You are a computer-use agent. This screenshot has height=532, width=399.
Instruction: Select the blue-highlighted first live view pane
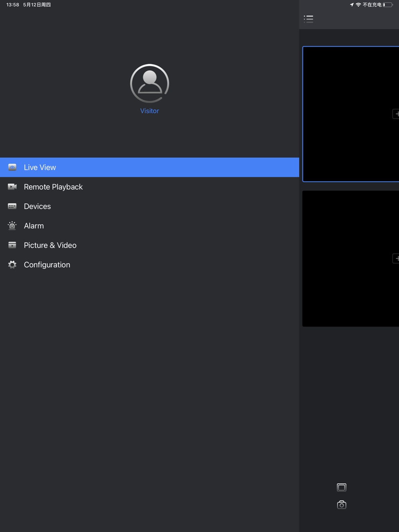[351, 114]
